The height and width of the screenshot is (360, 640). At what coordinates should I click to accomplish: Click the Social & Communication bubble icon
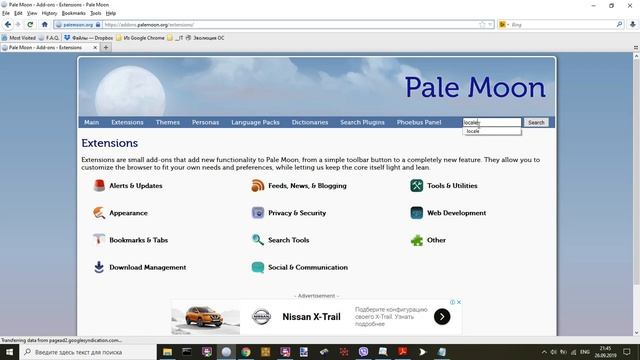pyautogui.click(x=258, y=267)
